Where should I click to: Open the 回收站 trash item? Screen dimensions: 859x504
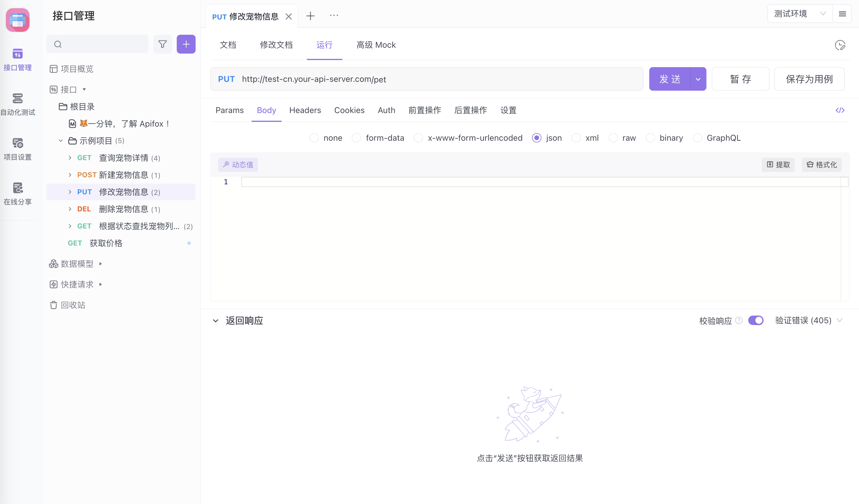tap(67, 305)
